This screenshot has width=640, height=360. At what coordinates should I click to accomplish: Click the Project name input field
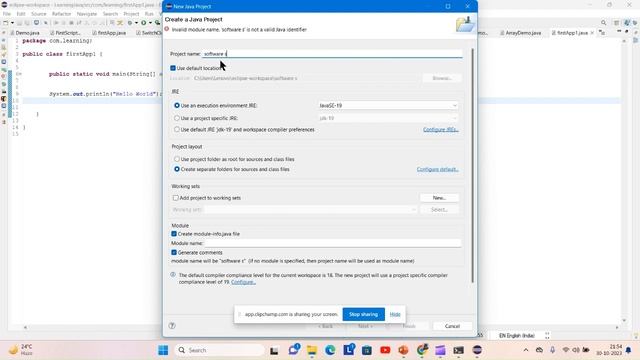pos(332,54)
